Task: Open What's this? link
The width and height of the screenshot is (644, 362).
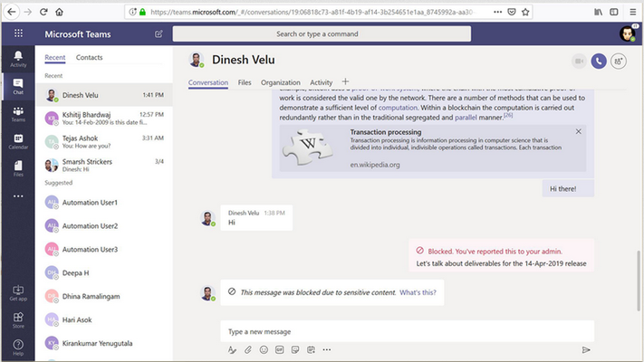Action: tap(418, 292)
